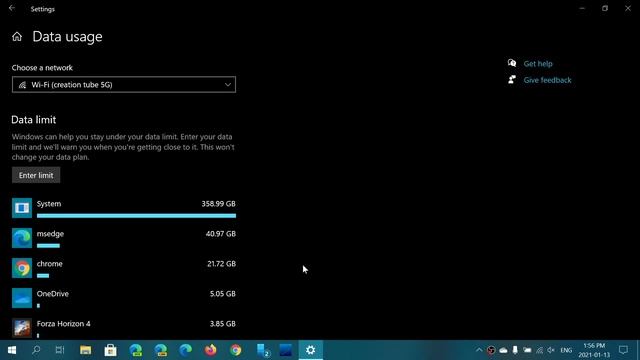Select the chrome usage label
This screenshot has height=360, width=640.
tap(50, 264)
